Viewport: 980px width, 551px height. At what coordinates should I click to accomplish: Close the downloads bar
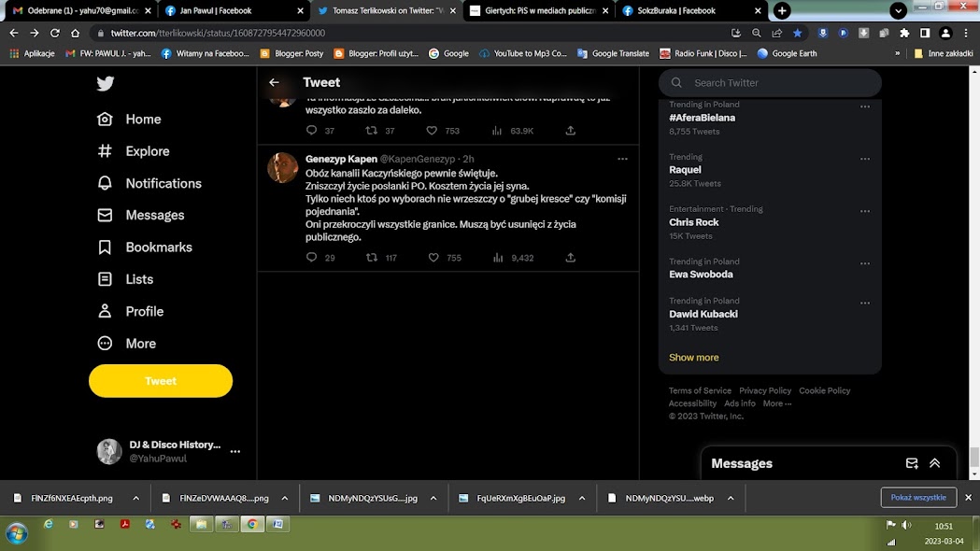(968, 497)
